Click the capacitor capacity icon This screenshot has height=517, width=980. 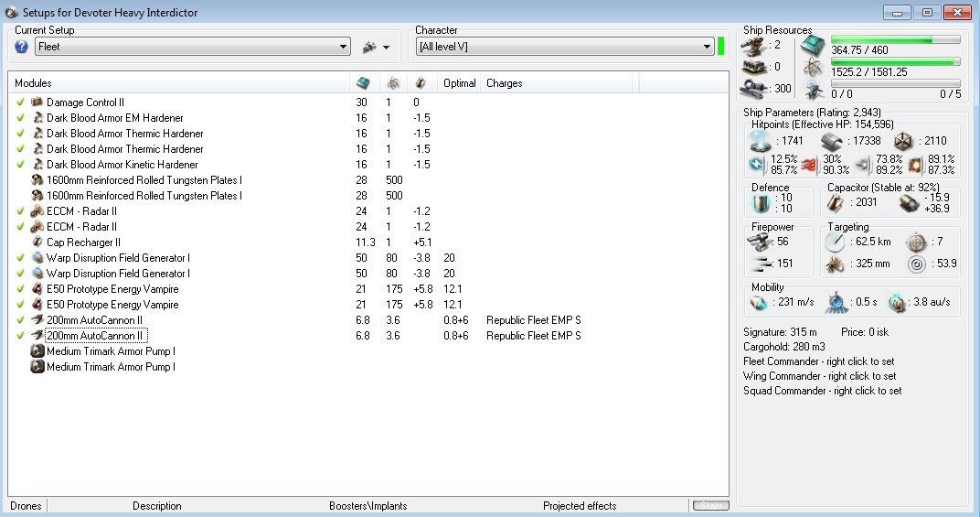[x=835, y=203]
